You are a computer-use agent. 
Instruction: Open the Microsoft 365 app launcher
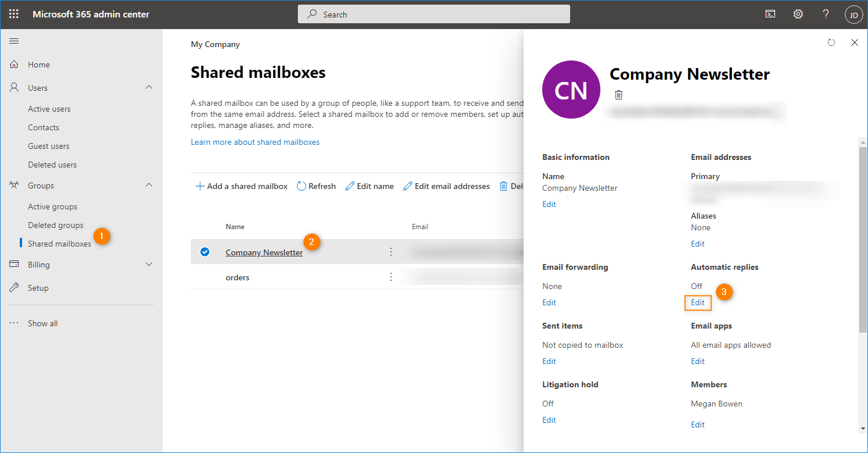point(13,13)
